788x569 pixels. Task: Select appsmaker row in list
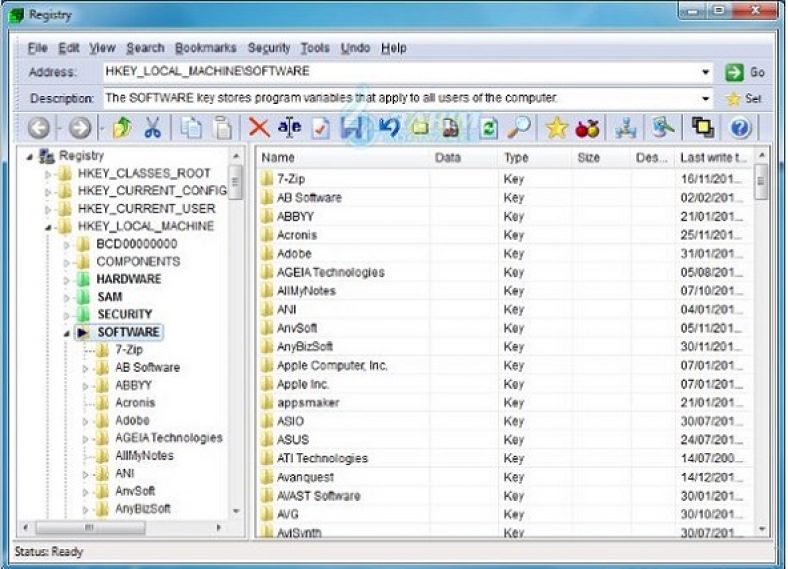505,403
